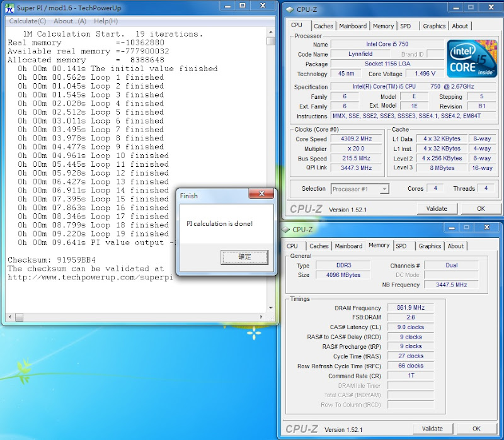Click the Bus Speed value 215.5 MHz
This screenshot has width=504, height=440.
(x=356, y=158)
